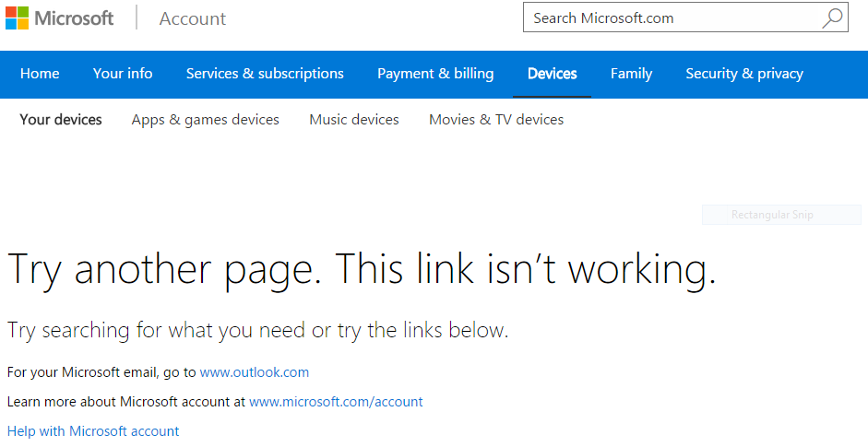Open the Home tab
Screen dimensions: 868x447
tap(40, 74)
